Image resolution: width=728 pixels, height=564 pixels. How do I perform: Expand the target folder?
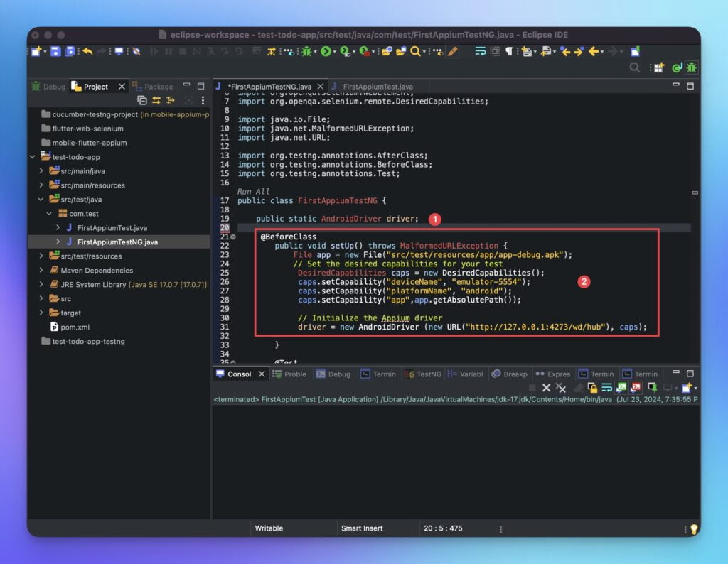click(x=41, y=313)
